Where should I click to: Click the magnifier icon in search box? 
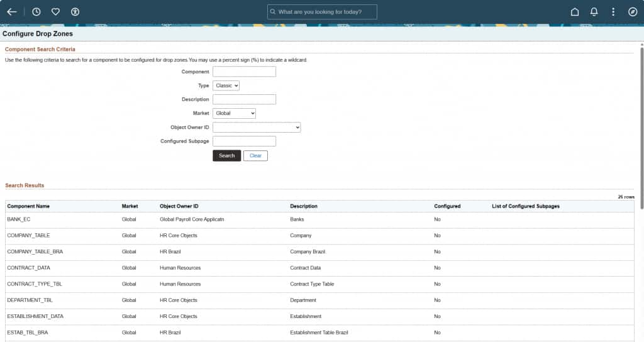pyautogui.click(x=273, y=12)
